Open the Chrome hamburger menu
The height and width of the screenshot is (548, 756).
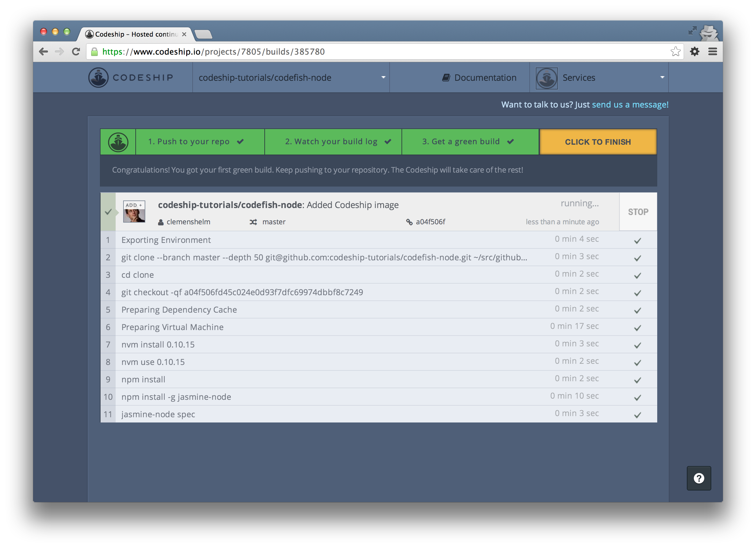click(x=712, y=51)
